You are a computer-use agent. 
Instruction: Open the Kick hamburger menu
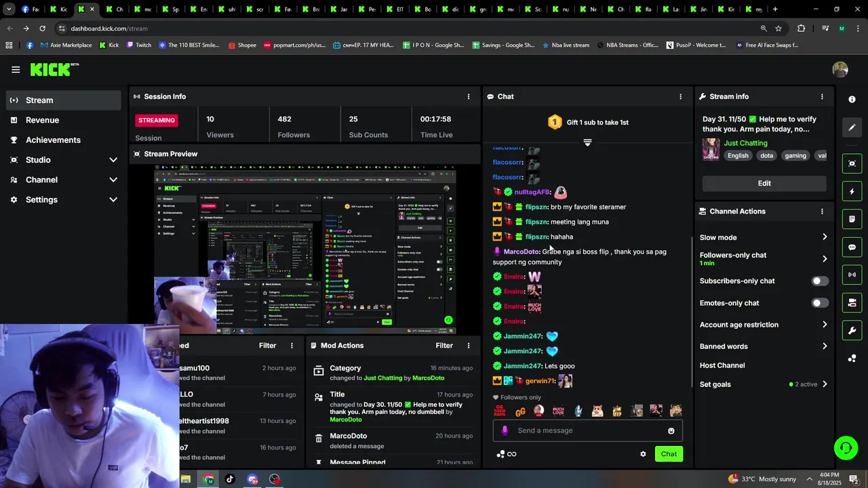coord(16,69)
